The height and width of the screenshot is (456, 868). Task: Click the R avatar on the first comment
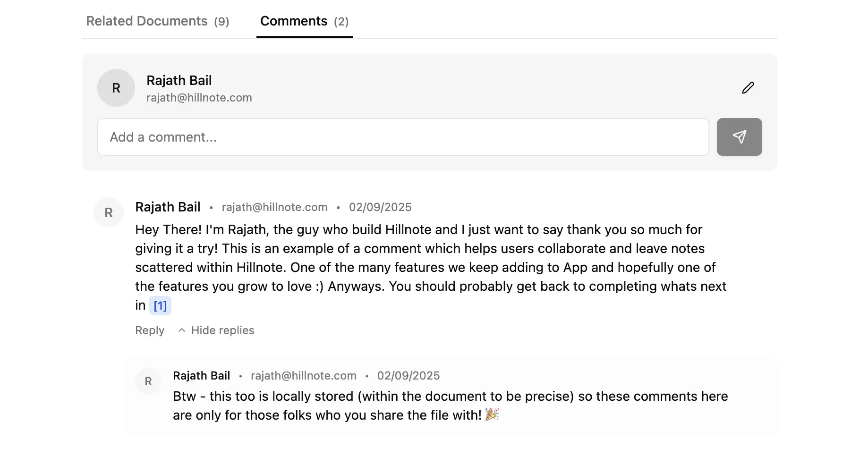pos(109,212)
